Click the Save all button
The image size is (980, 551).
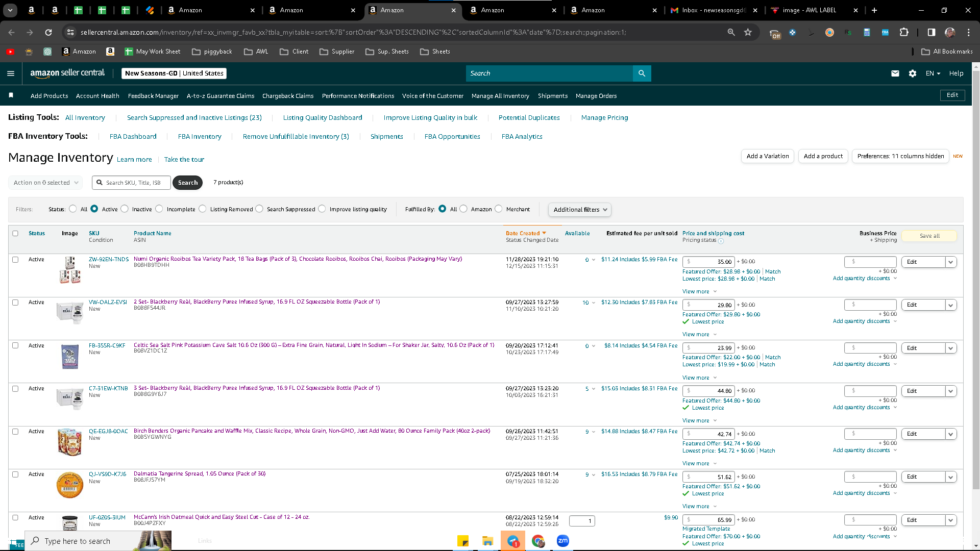click(x=929, y=236)
